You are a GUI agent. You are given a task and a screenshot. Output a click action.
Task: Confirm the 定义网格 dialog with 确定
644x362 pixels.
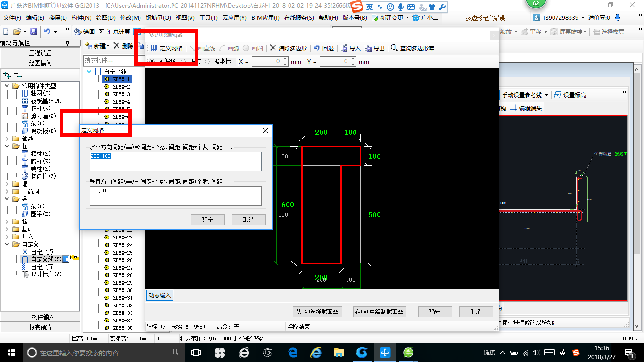coord(207,220)
